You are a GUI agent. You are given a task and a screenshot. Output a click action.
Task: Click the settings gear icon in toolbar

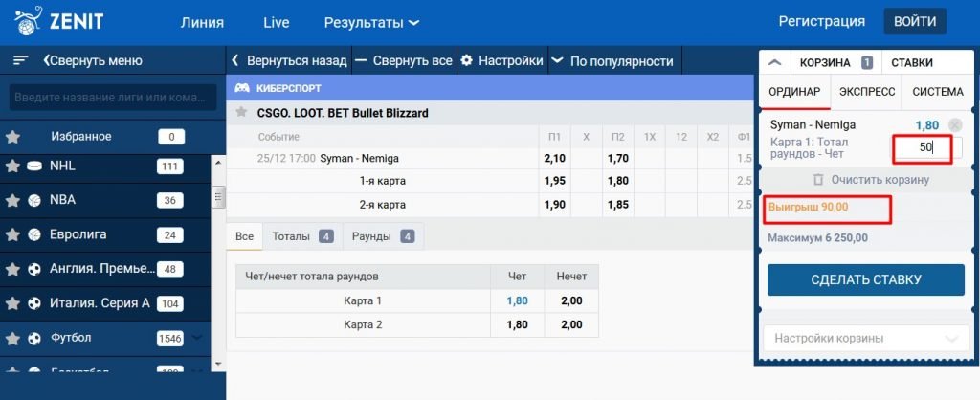point(467,60)
